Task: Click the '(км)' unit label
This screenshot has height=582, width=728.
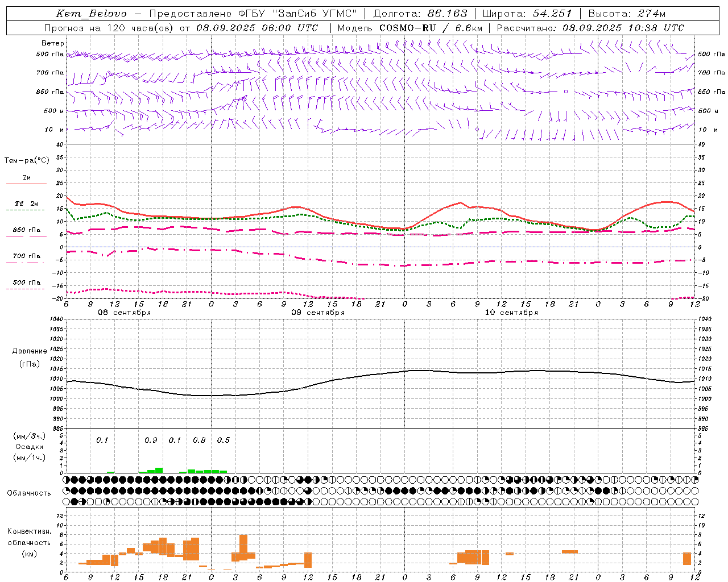Action: [x=30, y=554]
